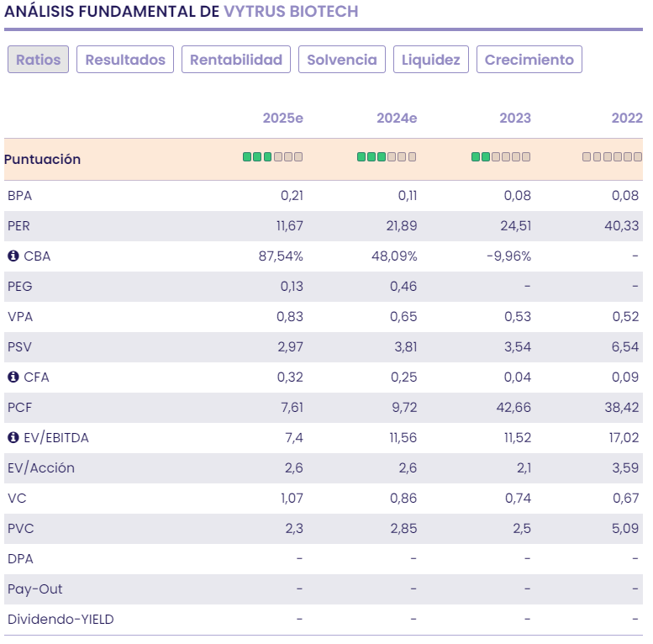The height and width of the screenshot is (644, 653).
Task: Click the 2025e score rating squares
Action: pyautogui.click(x=272, y=157)
